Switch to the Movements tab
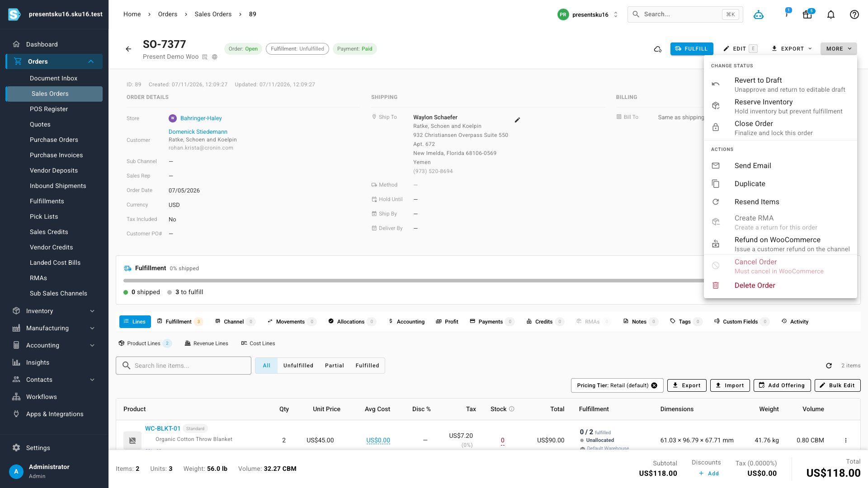Image resolution: width=868 pixels, height=488 pixels. 292,322
